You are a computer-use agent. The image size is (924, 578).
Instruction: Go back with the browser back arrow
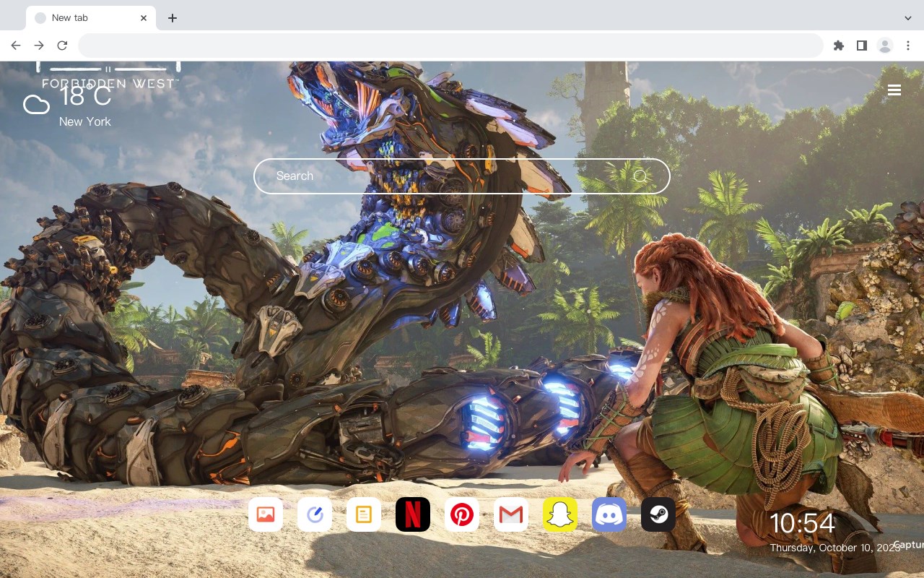[16, 46]
